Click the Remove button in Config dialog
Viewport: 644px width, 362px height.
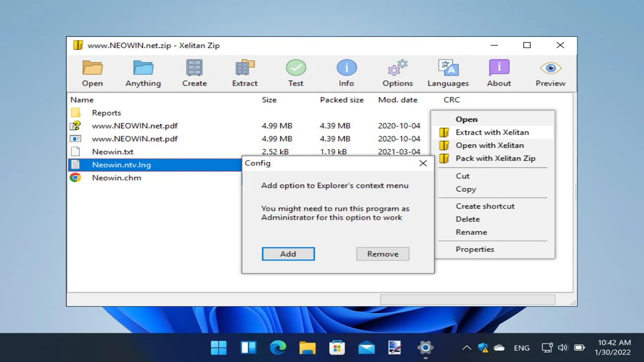click(383, 254)
